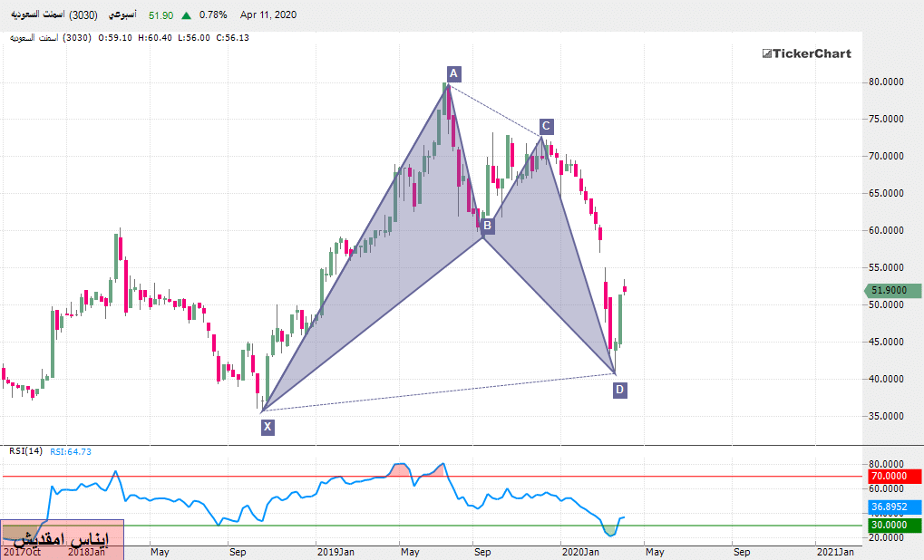Select pattern point B marker
This screenshot has height=560, width=924.
(487, 226)
